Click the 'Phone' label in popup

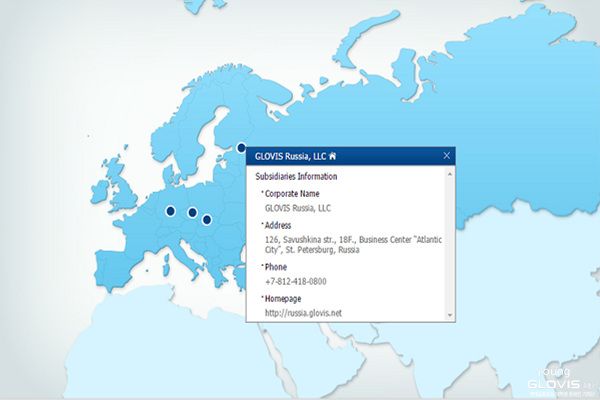276,267
